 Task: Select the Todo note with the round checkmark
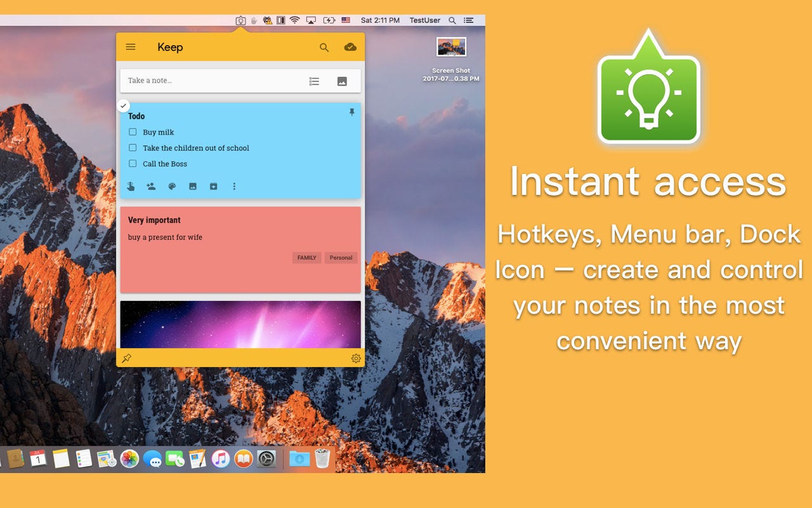click(124, 105)
